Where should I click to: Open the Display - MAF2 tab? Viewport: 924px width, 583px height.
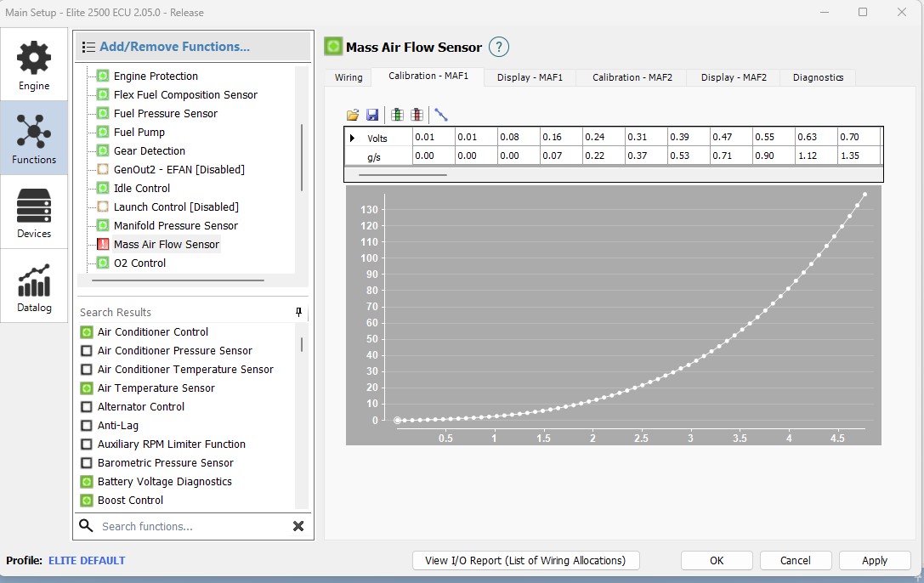click(733, 77)
